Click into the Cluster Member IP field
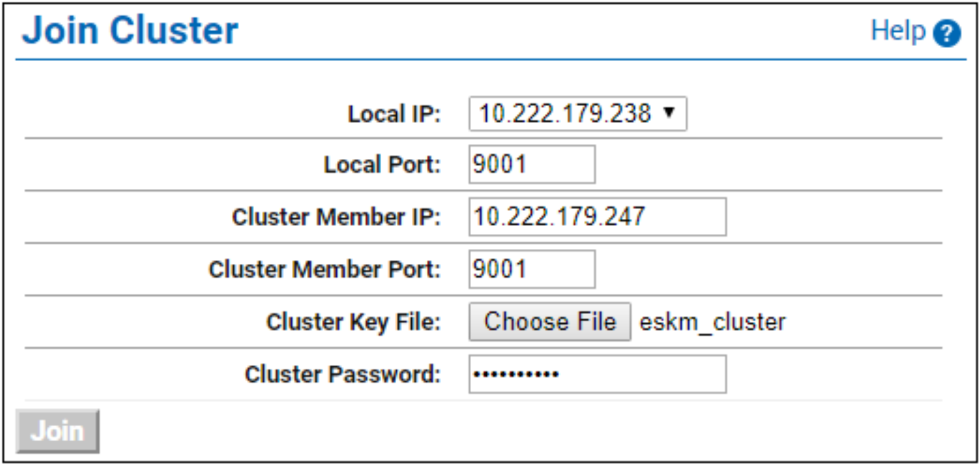 pos(598,216)
